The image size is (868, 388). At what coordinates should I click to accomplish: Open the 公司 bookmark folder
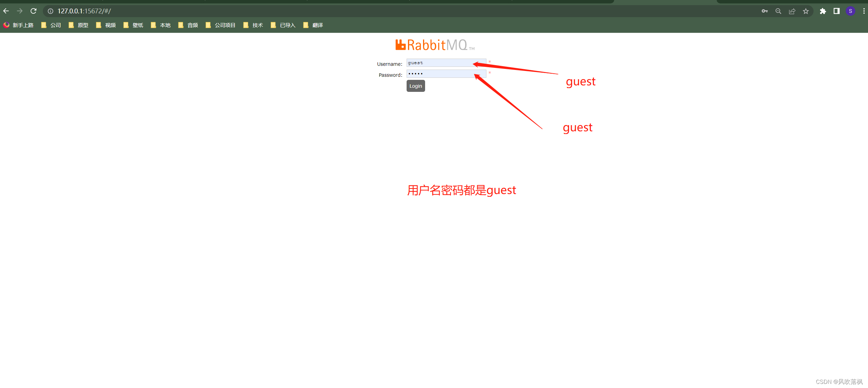(51, 25)
